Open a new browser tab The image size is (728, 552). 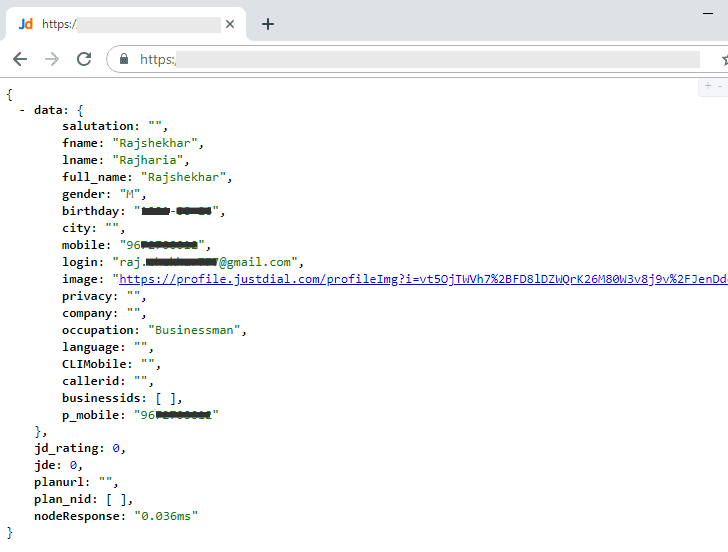tap(268, 24)
